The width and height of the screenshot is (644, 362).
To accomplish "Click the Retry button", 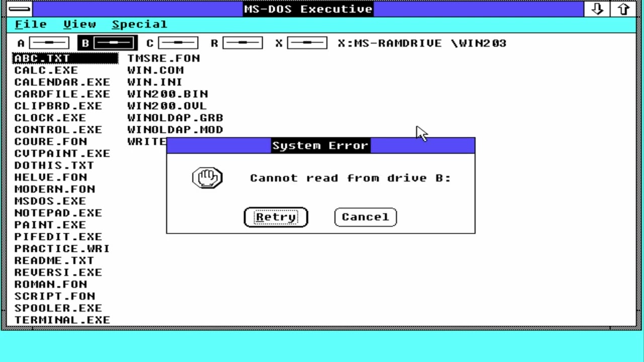I will (x=276, y=217).
